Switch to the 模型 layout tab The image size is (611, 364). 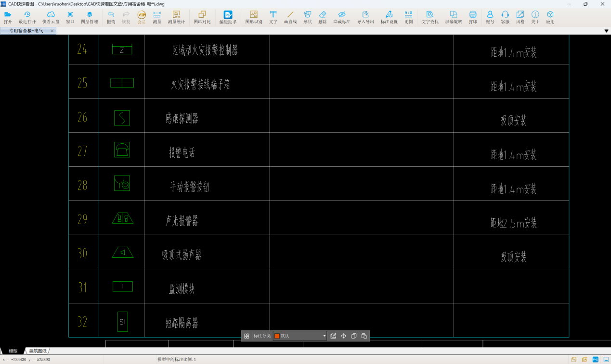13,351
